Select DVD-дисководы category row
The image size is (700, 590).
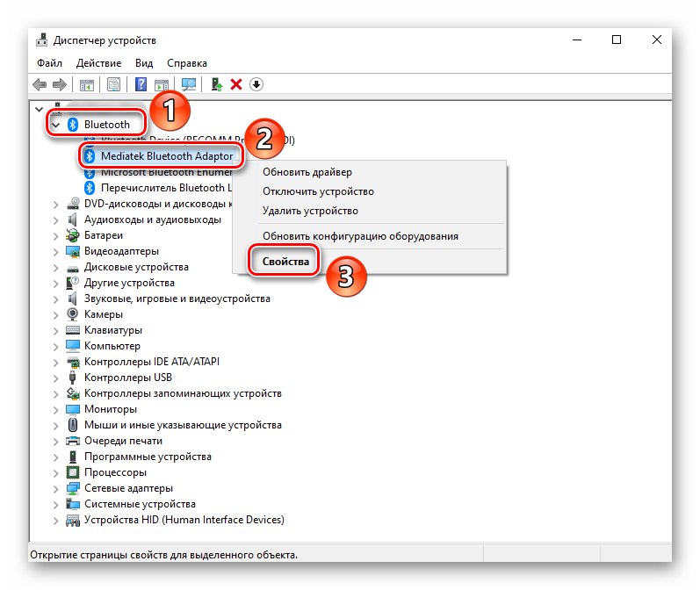pos(158,204)
